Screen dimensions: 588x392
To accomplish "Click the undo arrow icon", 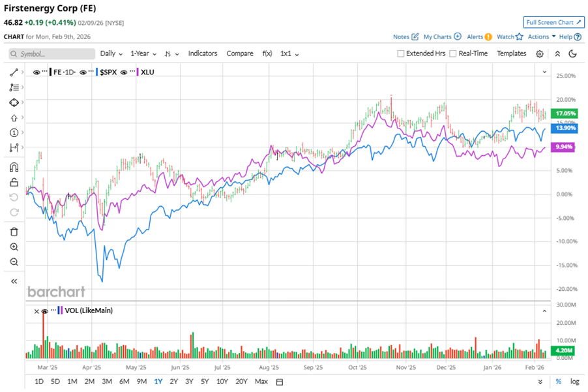I will 14,198.
